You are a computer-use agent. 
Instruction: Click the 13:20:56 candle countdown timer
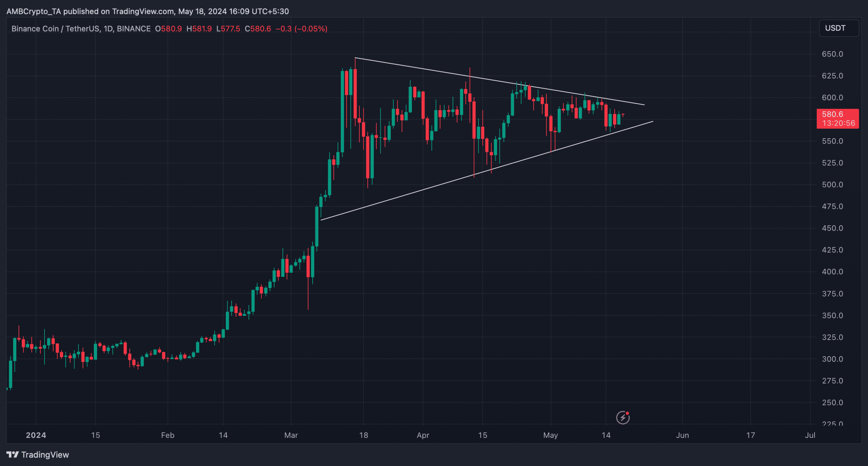coord(839,123)
